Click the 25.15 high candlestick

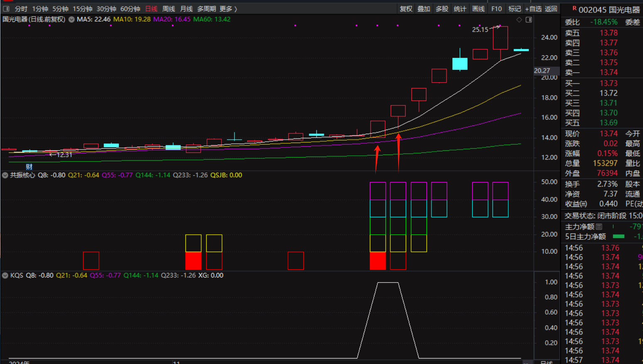pyautogui.click(x=500, y=38)
